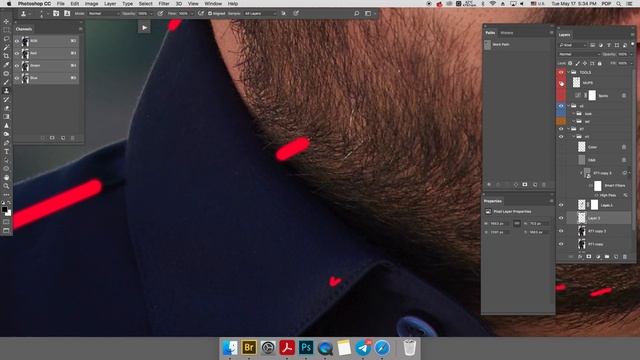Open the blending Mode dropdown in options bar

[x=103, y=13]
